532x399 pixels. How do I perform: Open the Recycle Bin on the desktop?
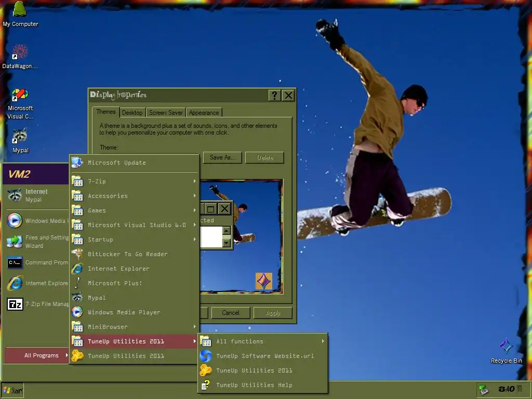[506, 351]
